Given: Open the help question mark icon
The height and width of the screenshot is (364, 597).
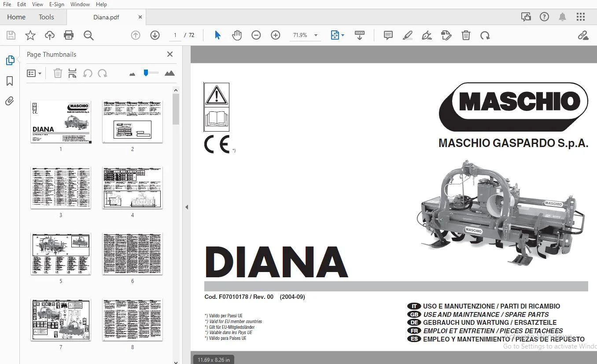Looking at the screenshot, I should 544,17.
